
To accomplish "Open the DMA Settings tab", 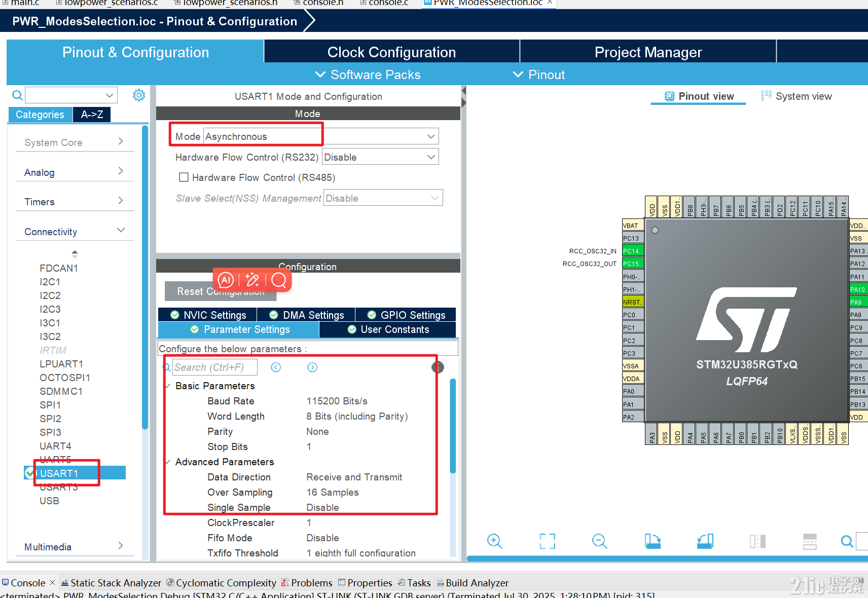I will pyautogui.click(x=306, y=315).
